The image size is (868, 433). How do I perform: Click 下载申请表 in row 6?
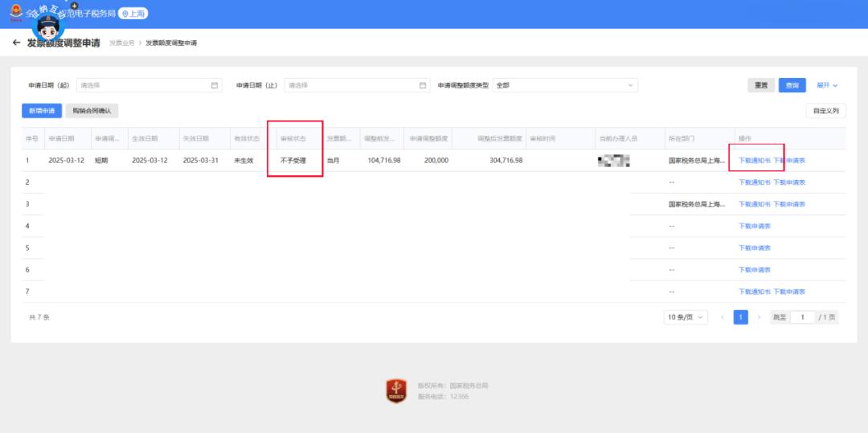pyautogui.click(x=755, y=270)
